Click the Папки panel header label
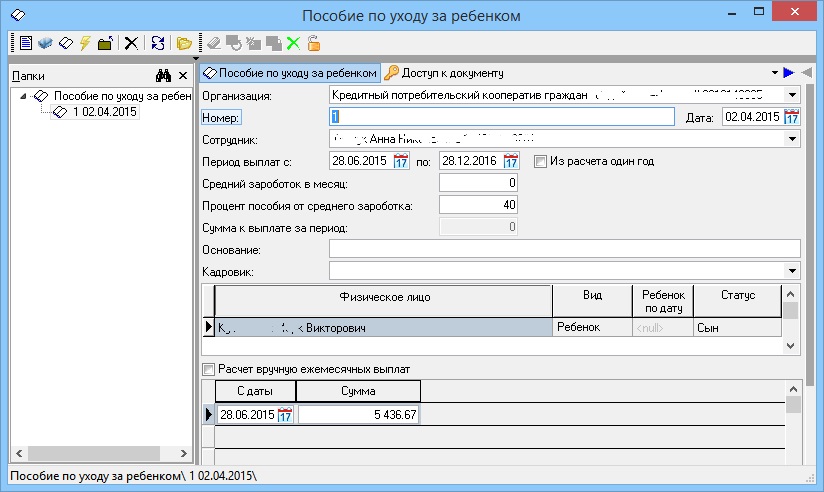This screenshot has width=824, height=492. pos(28,76)
